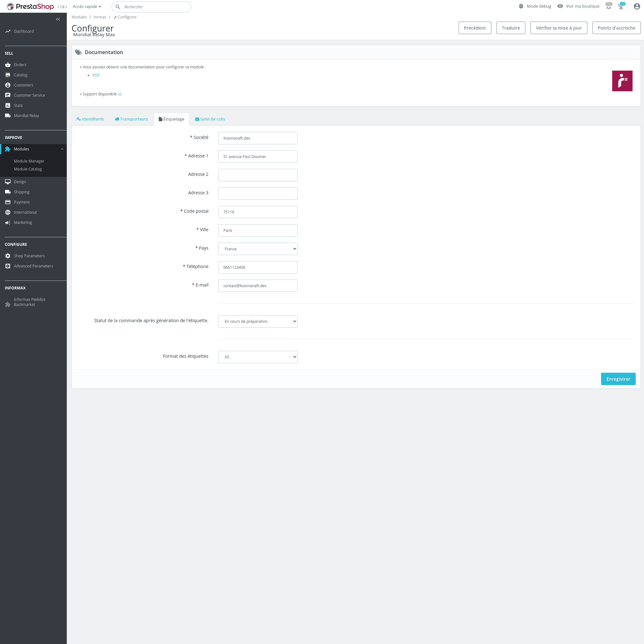Expand the order status dropdown

click(258, 321)
